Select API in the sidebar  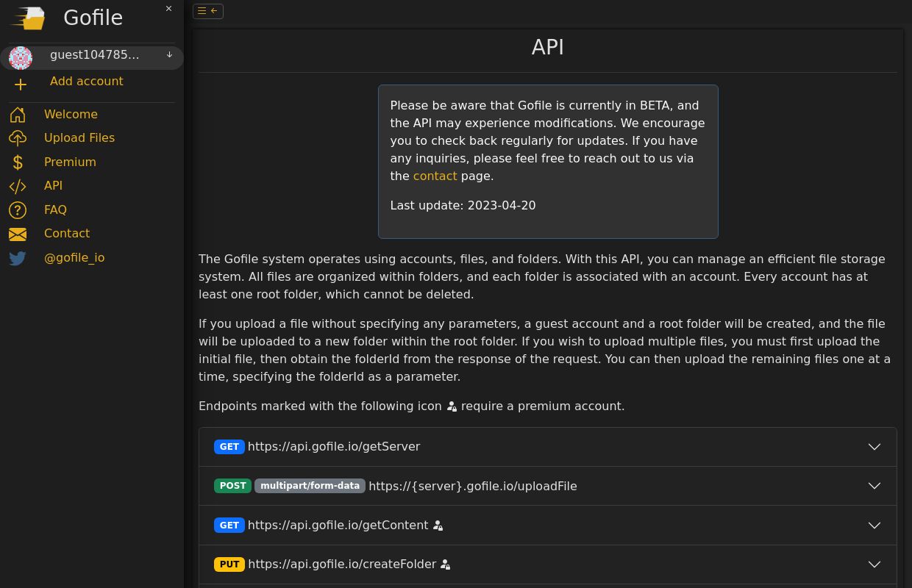pyautogui.click(x=53, y=186)
